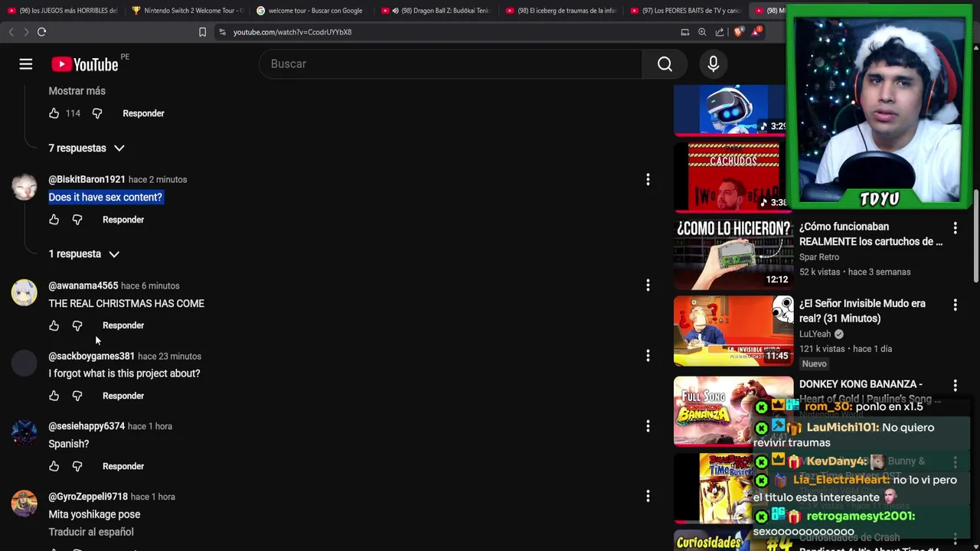980x551 pixels.
Task: Dislike awanama4565's Christmas comment
Action: pyautogui.click(x=77, y=326)
